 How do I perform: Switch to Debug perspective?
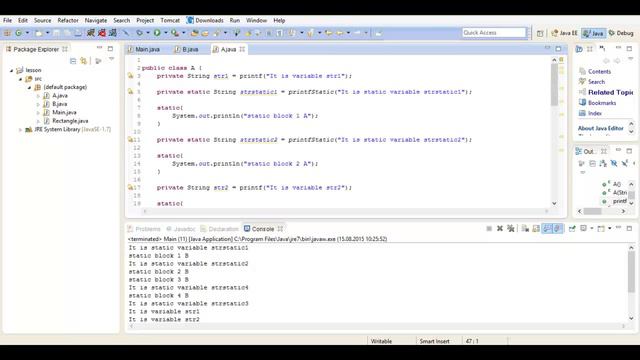[x=621, y=33]
